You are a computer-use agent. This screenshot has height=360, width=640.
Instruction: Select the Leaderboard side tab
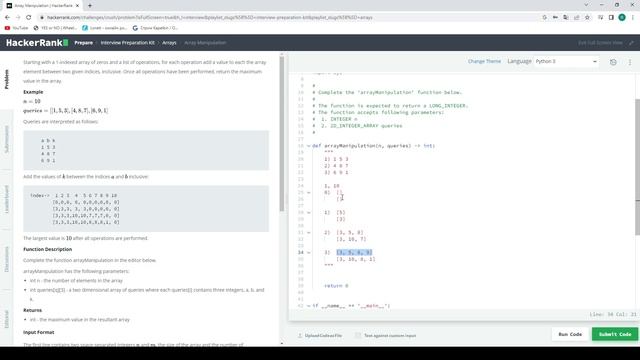7,199
